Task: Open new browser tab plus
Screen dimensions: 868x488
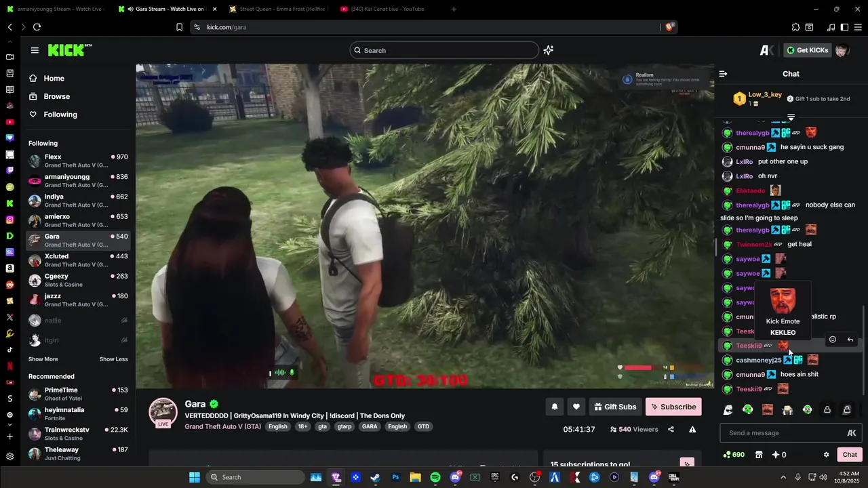Action: (x=454, y=9)
